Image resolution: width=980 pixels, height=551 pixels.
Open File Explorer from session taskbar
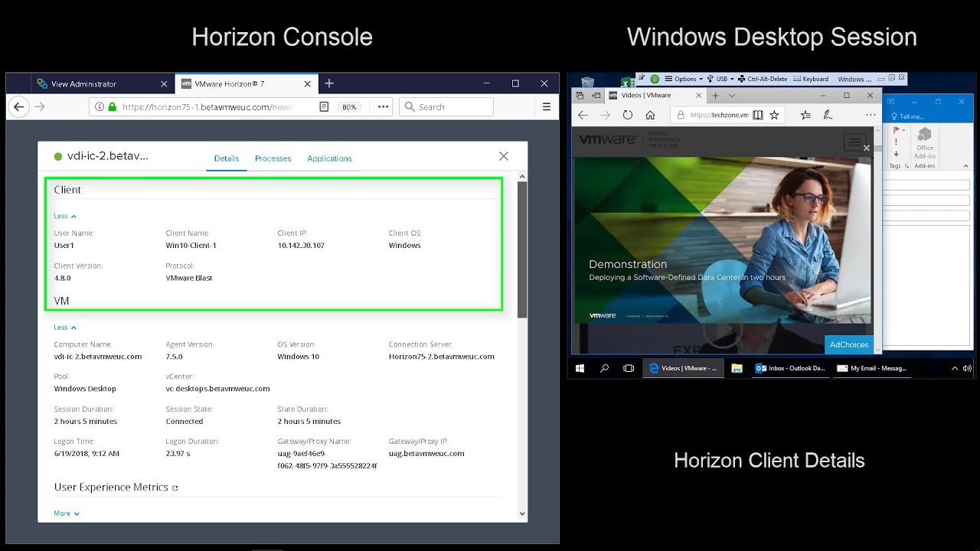click(x=737, y=368)
